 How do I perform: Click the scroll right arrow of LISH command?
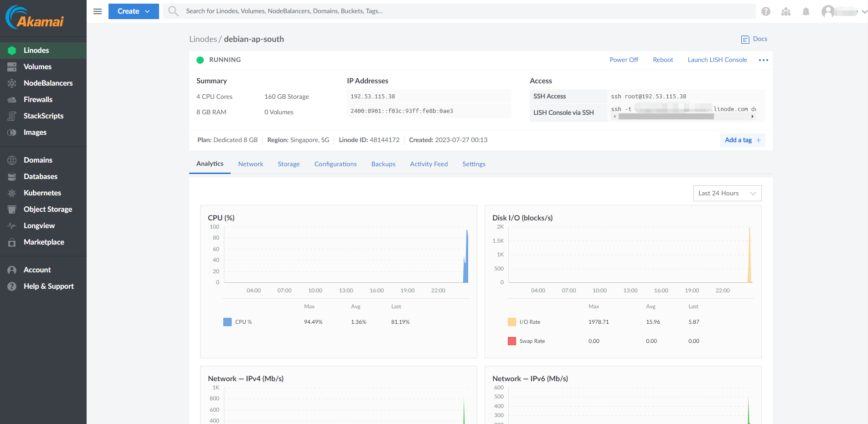[752, 117]
